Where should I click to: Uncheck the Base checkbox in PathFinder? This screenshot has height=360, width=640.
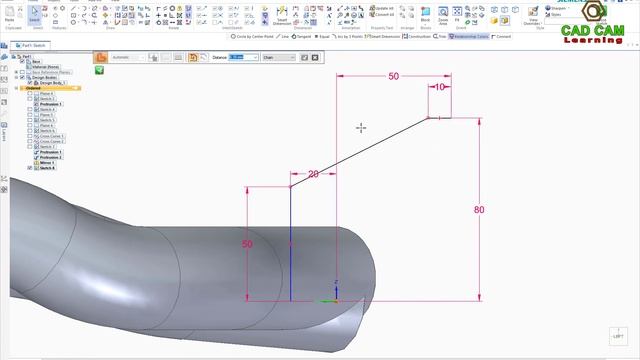click(22, 61)
